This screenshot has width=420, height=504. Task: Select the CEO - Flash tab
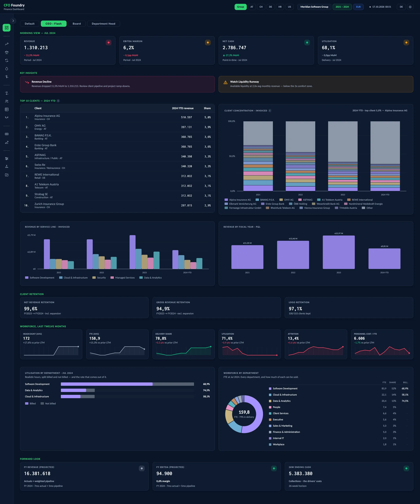pos(53,24)
